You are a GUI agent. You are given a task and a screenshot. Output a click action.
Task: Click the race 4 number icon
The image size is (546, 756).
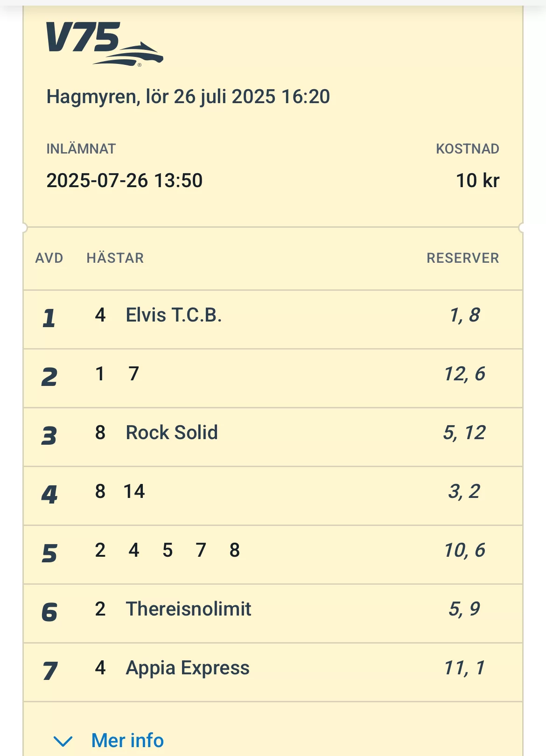49,495
